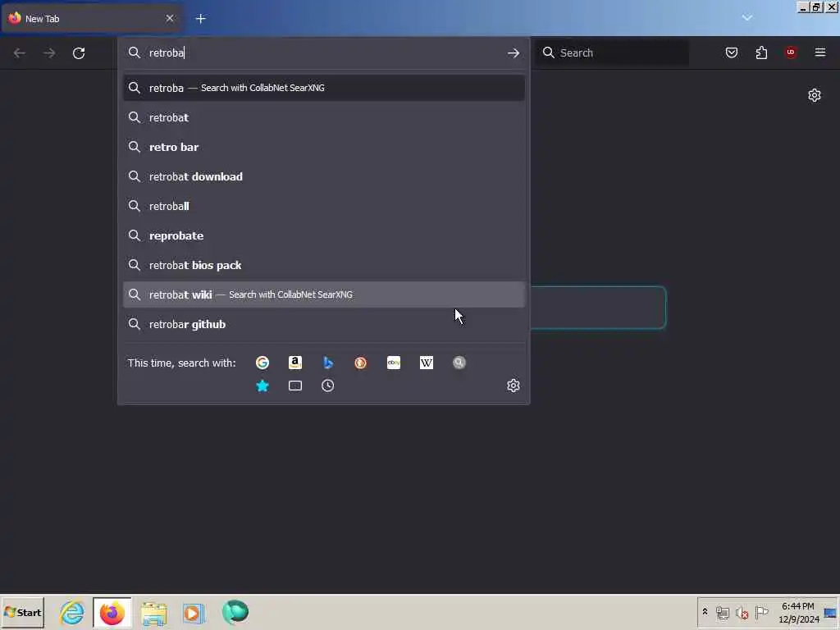Expand the list all tabs chevron
Viewport: 840px width, 630px height.
click(x=747, y=18)
